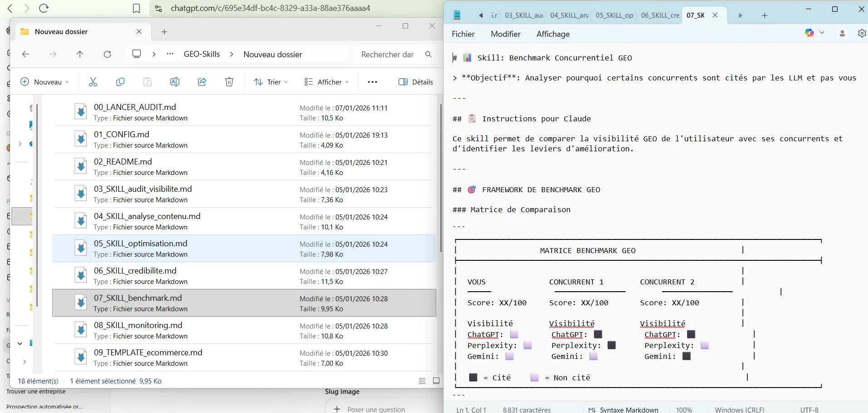This screenshot has height=413, width=868.
Task: Click the Rename icon in Explorer toolbar
Action: [175, 82]
